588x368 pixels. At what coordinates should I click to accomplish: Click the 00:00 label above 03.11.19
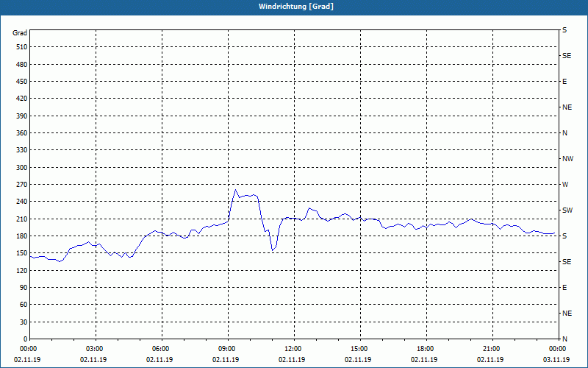coord(559,349)
